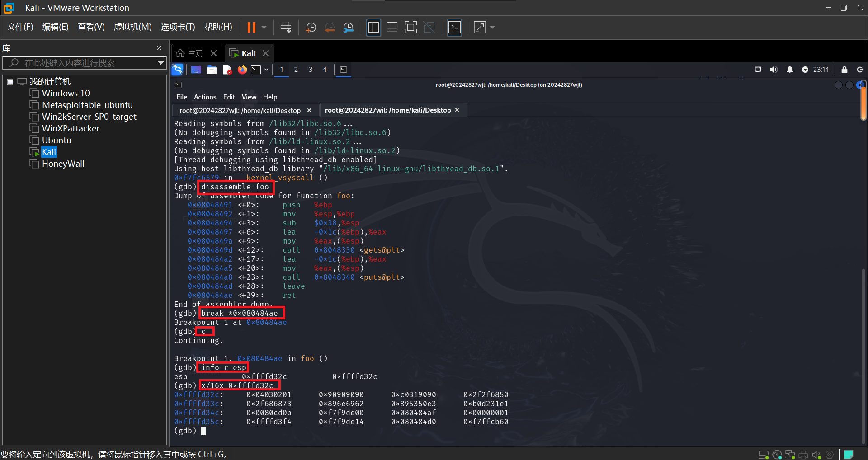
Task: Click the take snapshot clock icon
Action: click(311, 28)
